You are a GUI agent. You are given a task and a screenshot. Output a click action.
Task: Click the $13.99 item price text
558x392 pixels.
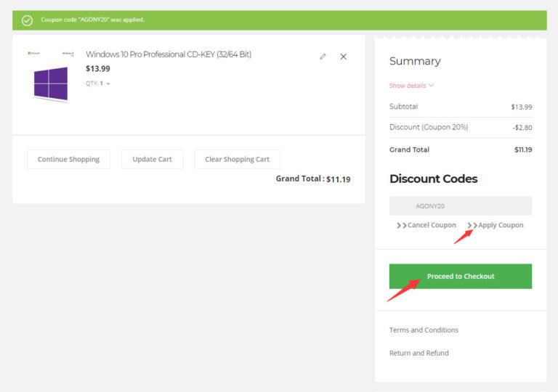[x=98, y=69]
